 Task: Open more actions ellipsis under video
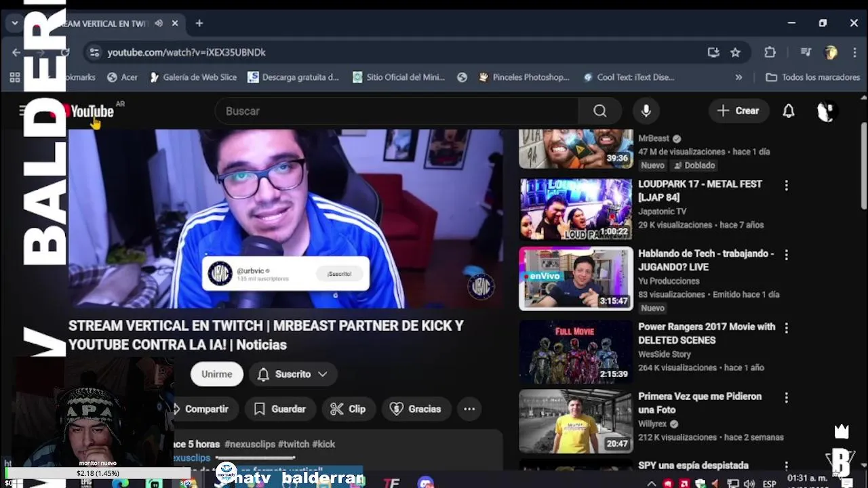click(469, 409)
